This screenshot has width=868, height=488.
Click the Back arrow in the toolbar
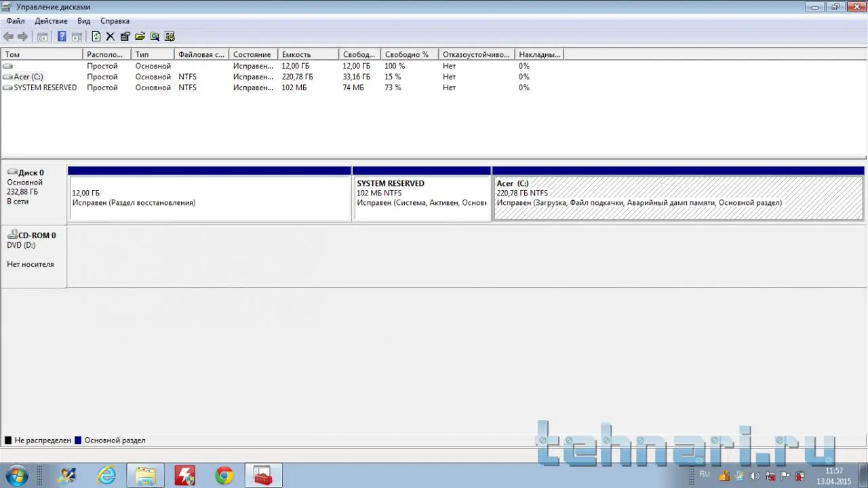[x=8, y=37]
